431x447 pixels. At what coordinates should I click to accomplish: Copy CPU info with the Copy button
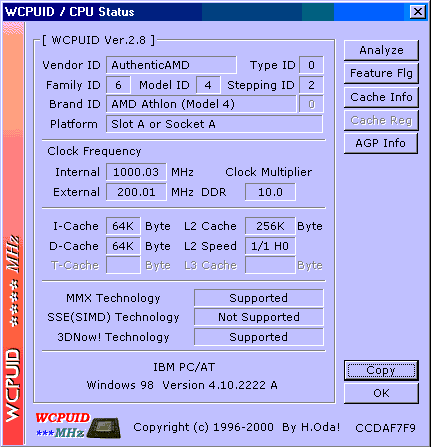coord(381,370)
